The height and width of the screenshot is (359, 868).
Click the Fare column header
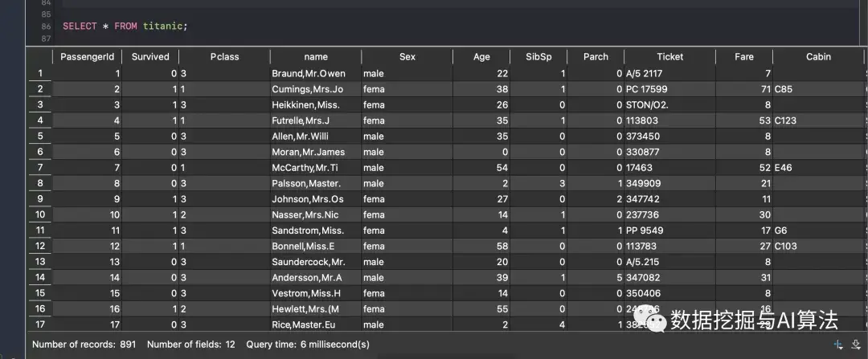click(744, 57)
